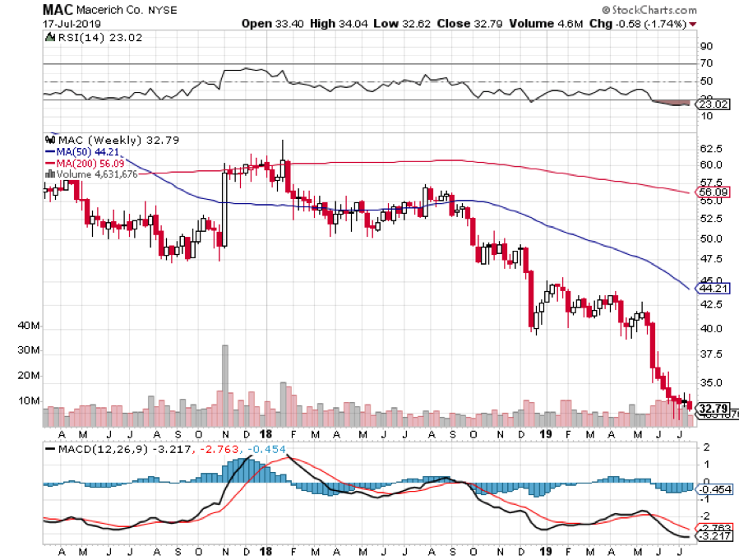Click the Volume legend bar icon
This screenshot has width=739, height=560.
[x=48, y=174]
